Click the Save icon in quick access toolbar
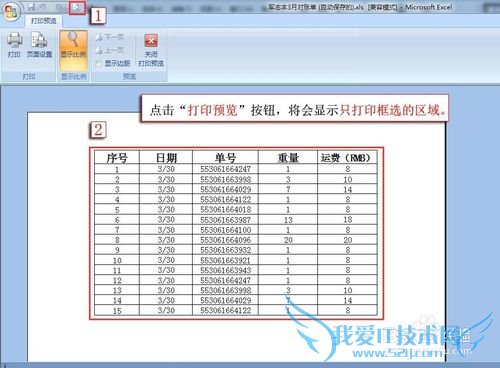 tap(31, 7)
